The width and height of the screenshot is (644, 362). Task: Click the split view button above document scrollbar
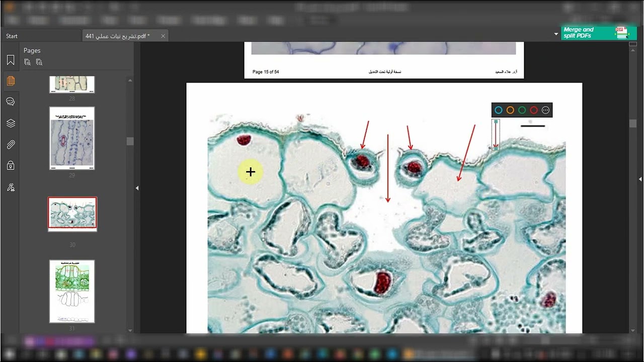[x=633, y=44]
